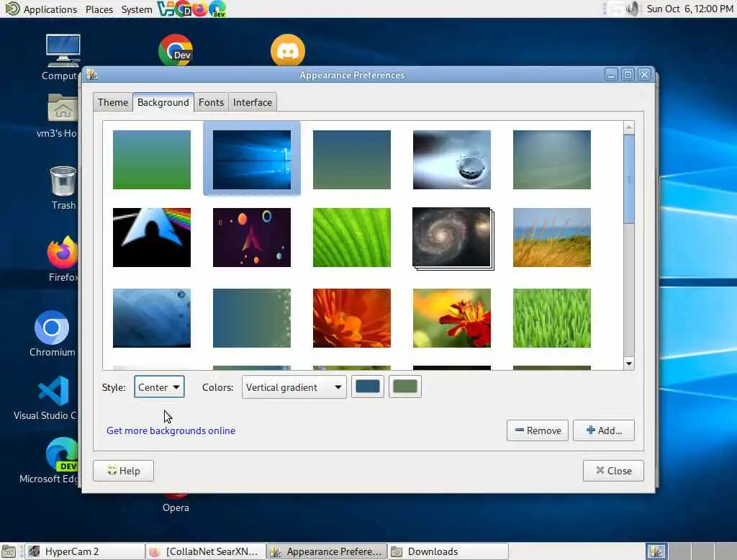This screenshot has width=737, height=560.
Task: Click Appearance Preferences taskbar entry
Action: (327, 551)
